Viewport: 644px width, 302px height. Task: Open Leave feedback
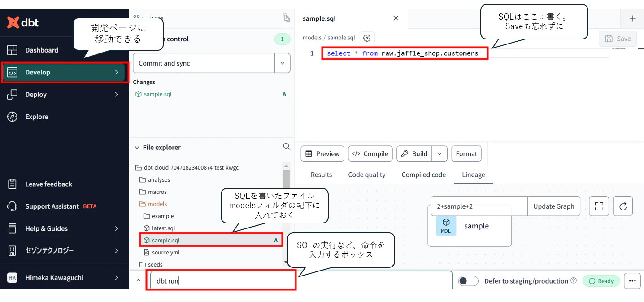[x=48, y=184]
